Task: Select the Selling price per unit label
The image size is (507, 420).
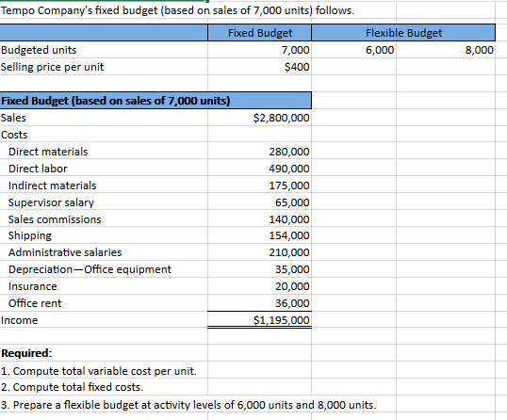Action: pyautogui.click(x=104, y=67)
